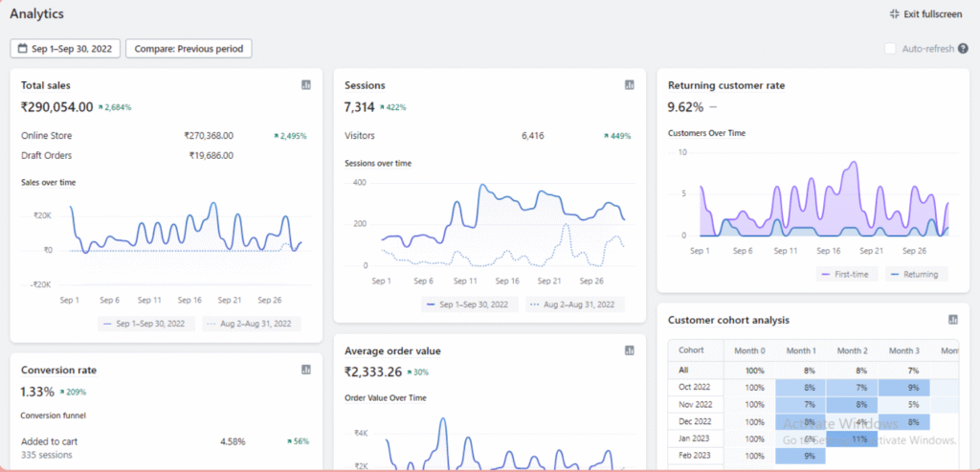Open report icon on Average order value card
This screenshot has height=472, width=980.
[x=630, y=350]
